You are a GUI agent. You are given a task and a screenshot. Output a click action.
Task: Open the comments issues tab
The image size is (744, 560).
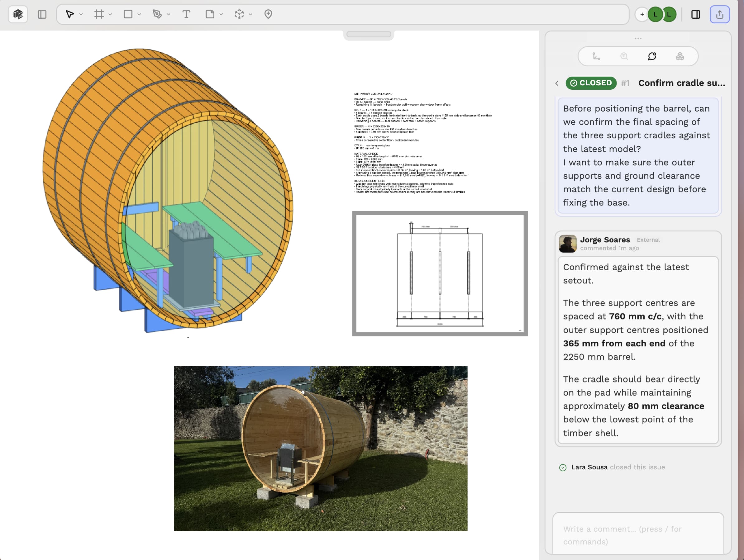pos(652,56)
